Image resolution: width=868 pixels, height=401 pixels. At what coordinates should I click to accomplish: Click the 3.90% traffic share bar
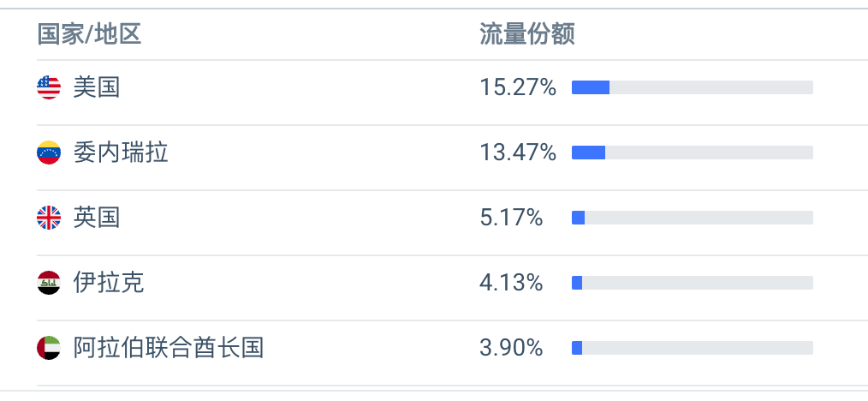click(x=692, y=348)
